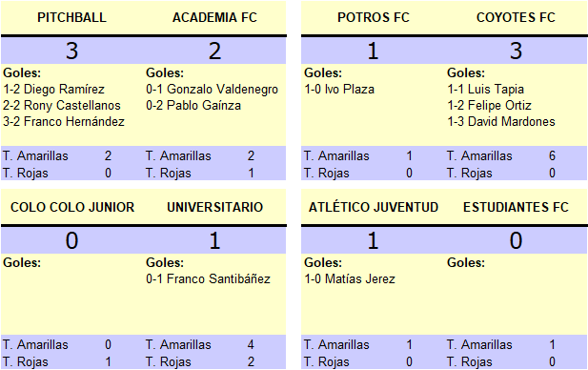Click Pitchball's score of 3
Image resolution: width=588 pixels, height=370 pixels.
[x=71, y=51]
